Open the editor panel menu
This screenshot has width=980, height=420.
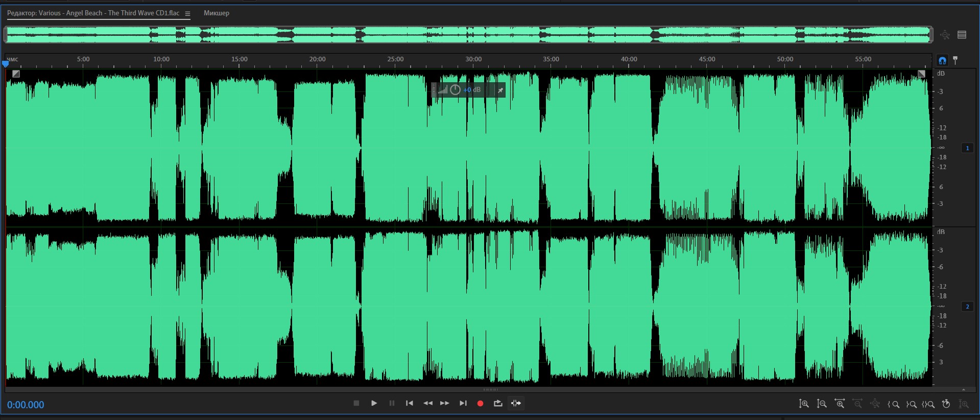(187, 14)
